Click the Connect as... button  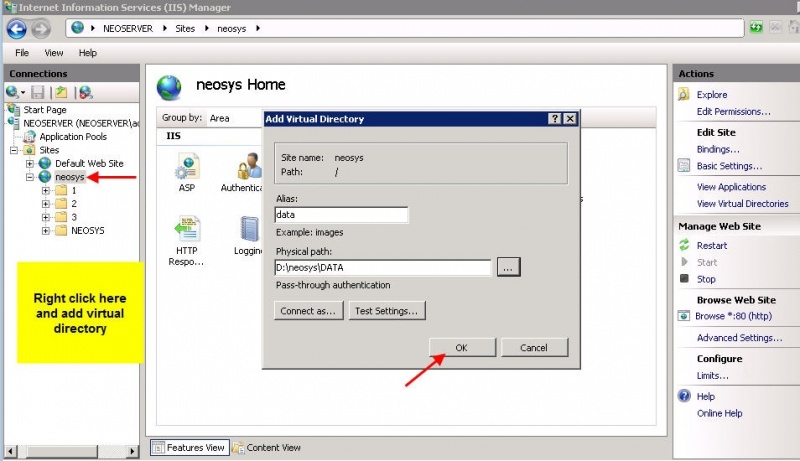tap(308, 311)
